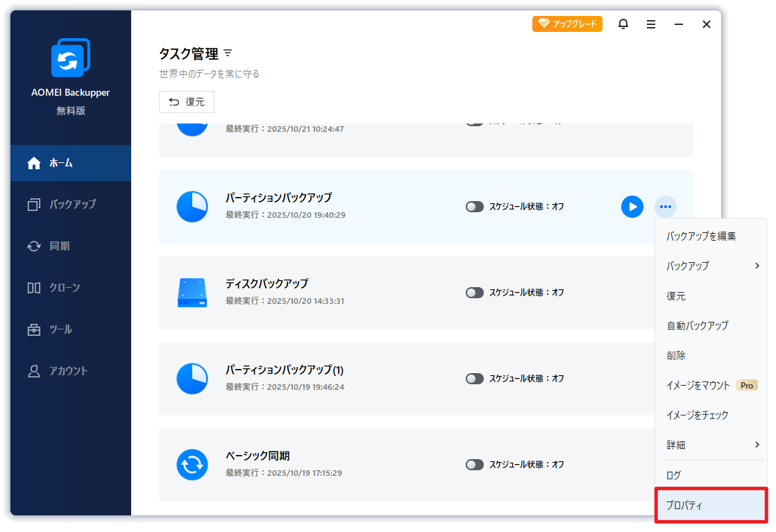
Task: Toggle schedule switch for ディスクバックアップ
Action: coord(475,293)
